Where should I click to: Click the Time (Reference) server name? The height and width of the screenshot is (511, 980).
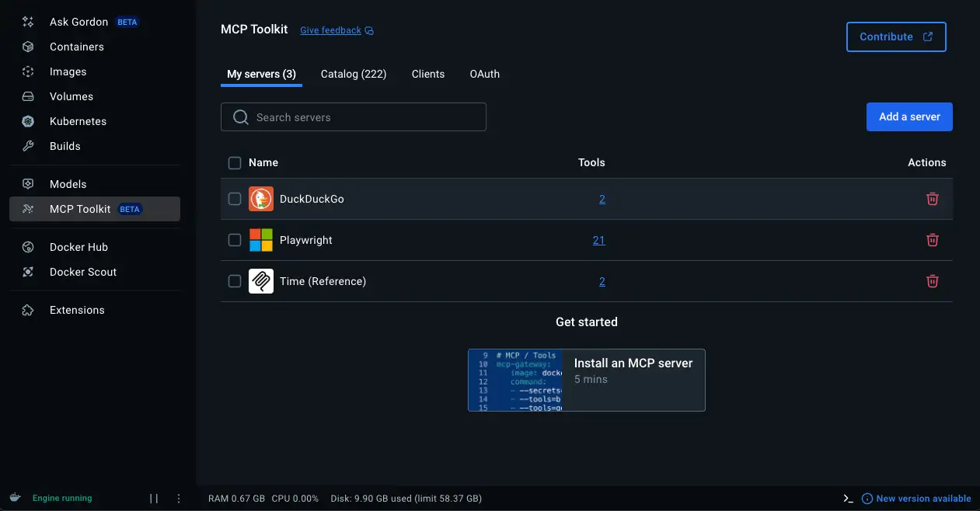(323, 281)
